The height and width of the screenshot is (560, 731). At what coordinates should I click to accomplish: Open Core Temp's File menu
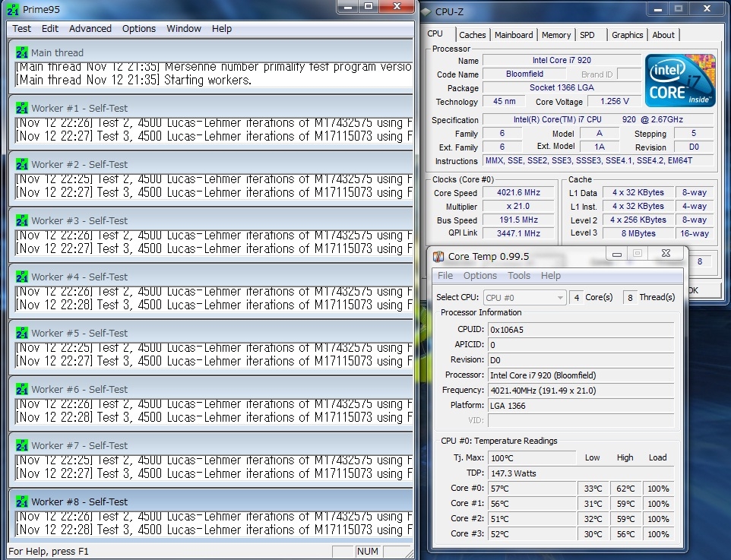[445, 276]
